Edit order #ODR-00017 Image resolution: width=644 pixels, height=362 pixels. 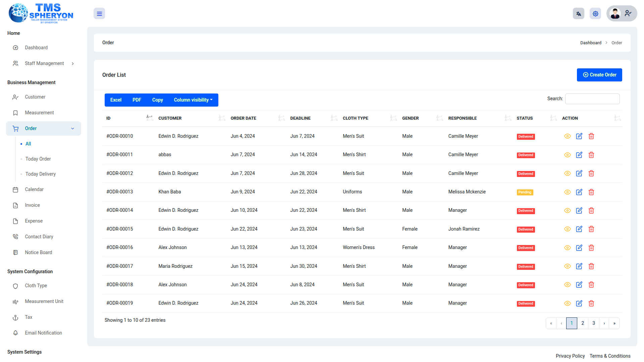[579, 266]
